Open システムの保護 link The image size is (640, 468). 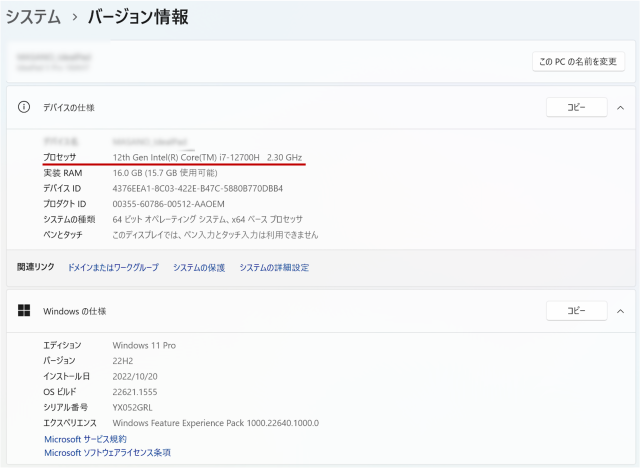coord(199,267)
